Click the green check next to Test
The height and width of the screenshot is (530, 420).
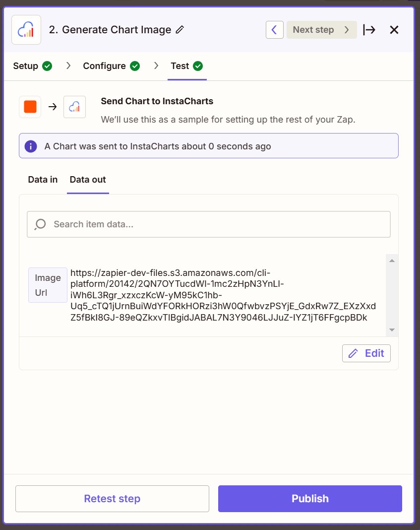click(x=198, y=66)
